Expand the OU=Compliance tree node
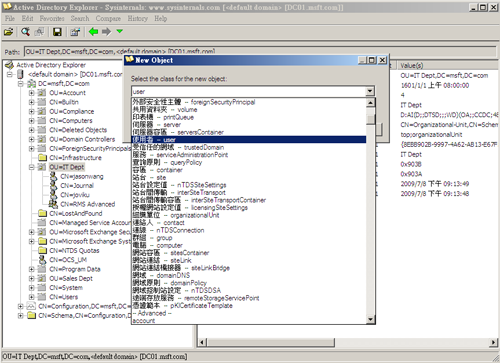The image size is (500, 363). pos(31,111)
